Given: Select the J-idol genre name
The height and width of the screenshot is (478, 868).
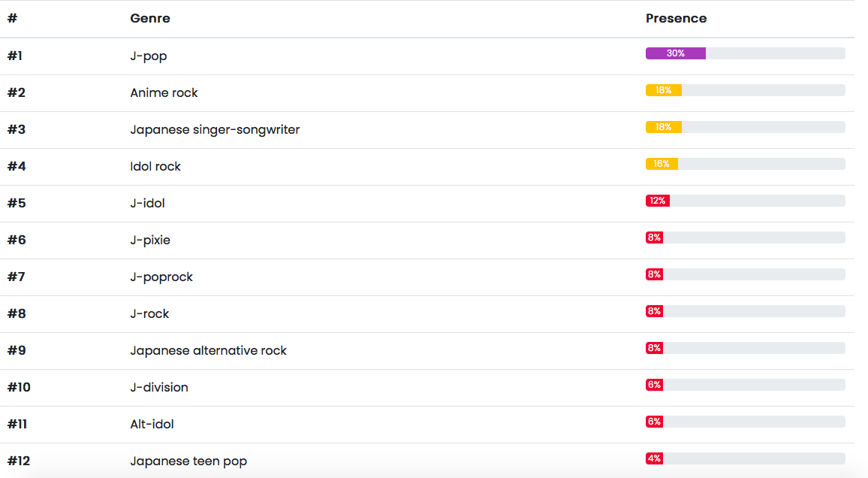Looking at the screenshot, I should [147, 203].
